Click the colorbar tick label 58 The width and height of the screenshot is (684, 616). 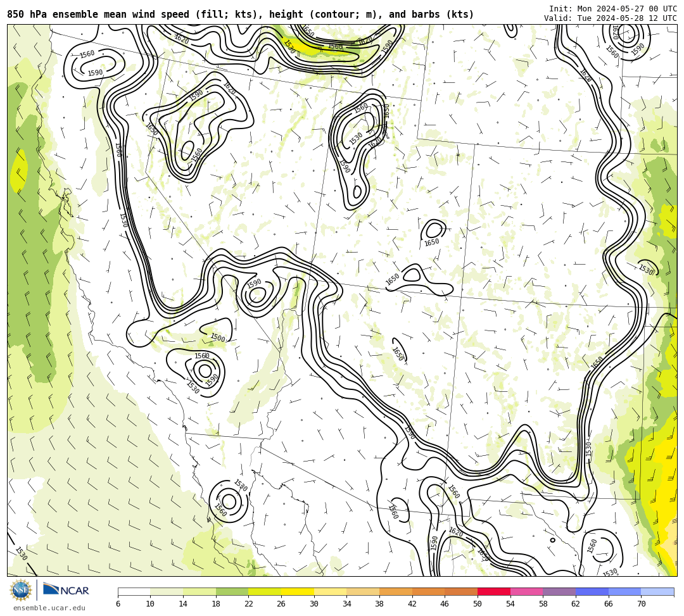pos(543,604)
